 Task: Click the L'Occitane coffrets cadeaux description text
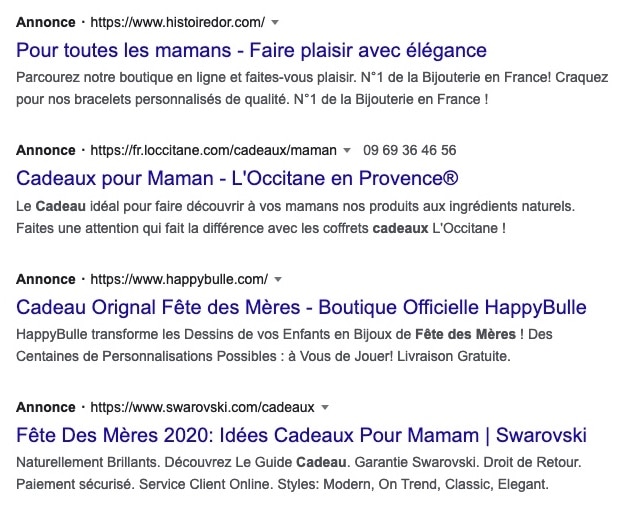[x=262, y=228]
